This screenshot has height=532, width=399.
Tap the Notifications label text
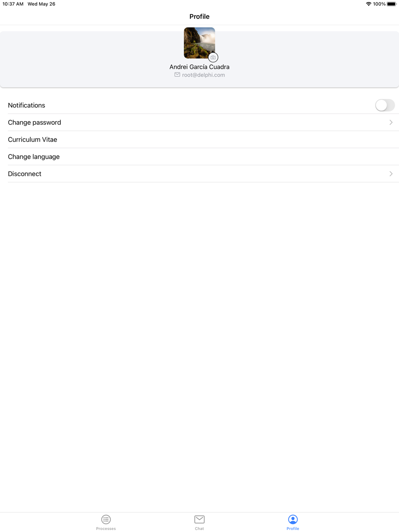(x=26, y=105)
